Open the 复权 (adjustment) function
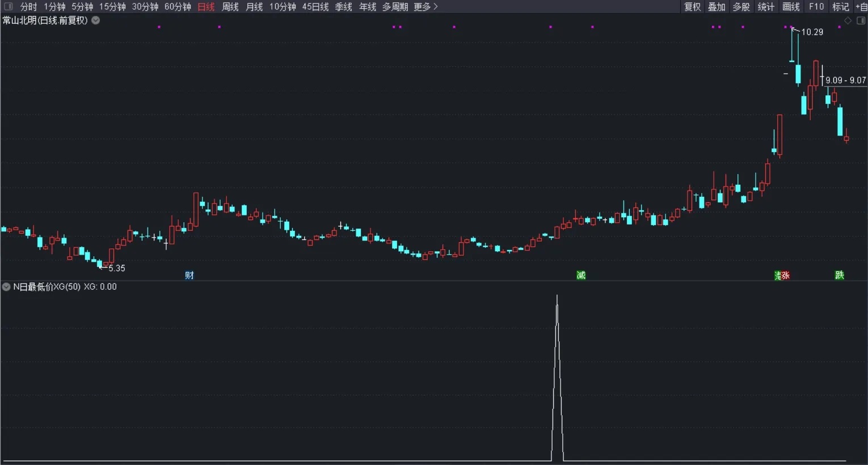 point(693,6)
